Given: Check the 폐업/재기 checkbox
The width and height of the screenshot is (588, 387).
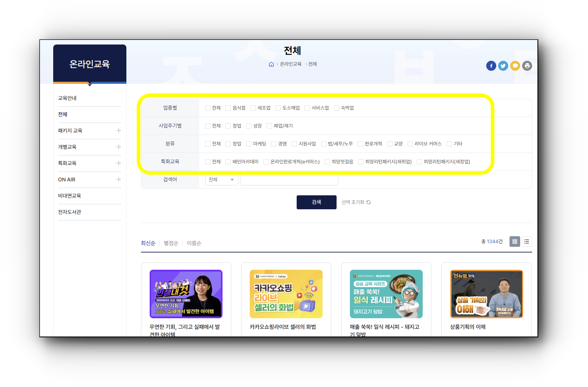Looking at the screenshot, I should 269,126.
